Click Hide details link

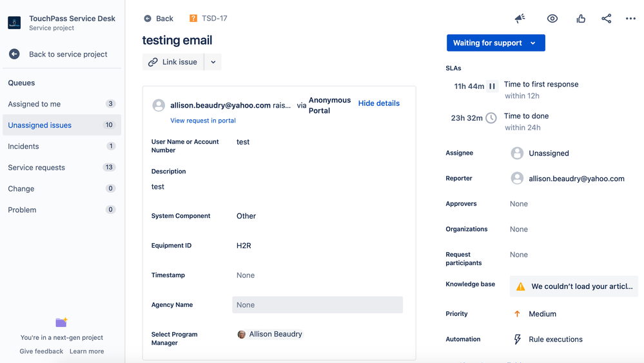[378, 103]
